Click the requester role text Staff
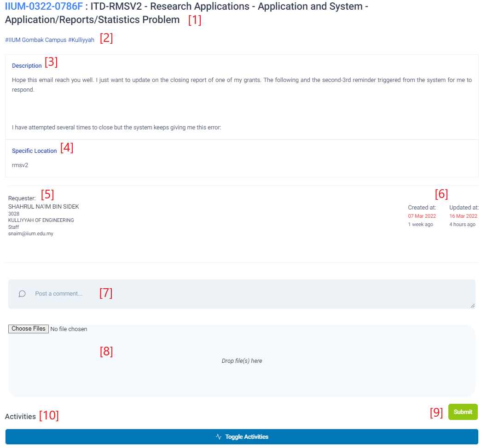487x448 pixels. 14,227
